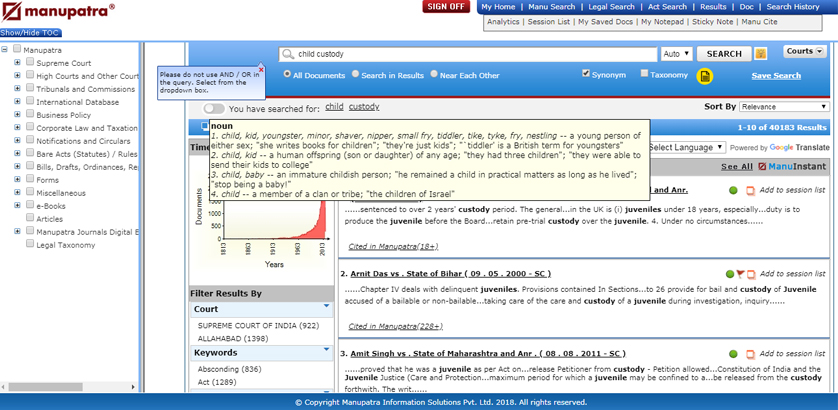Go to Legal Search menu
The image size is (838, 410).
611,7
